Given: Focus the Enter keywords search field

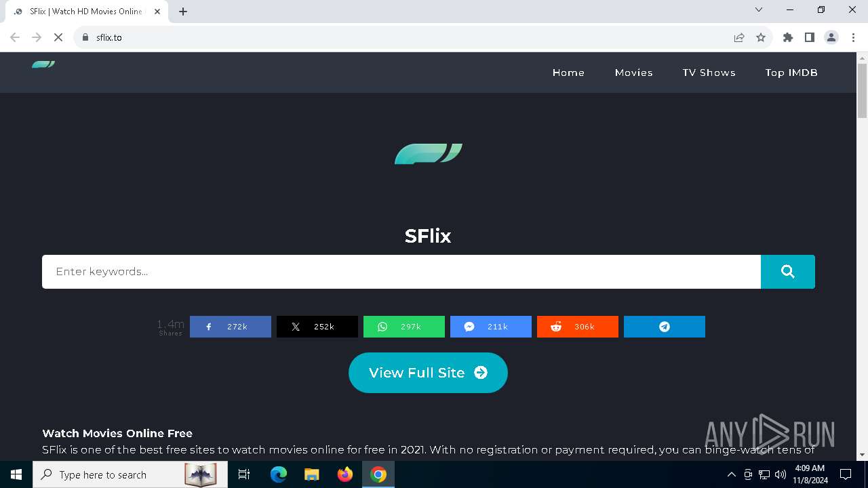Looking at the screenshot, I should (401, 272).
